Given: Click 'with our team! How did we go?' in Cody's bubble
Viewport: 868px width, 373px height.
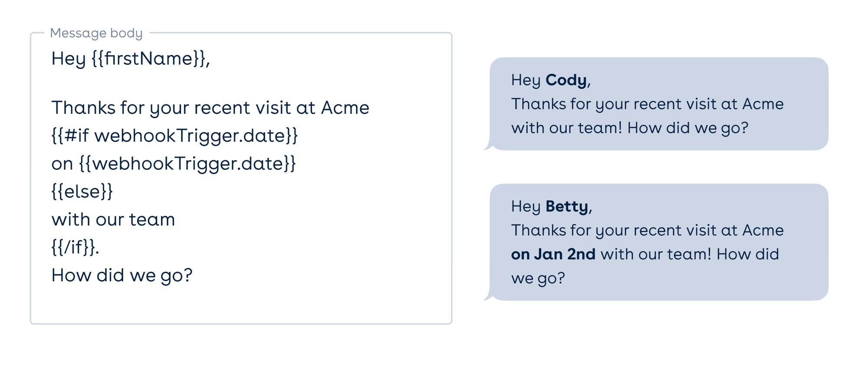Looking at the screenshot, I should (629, 128).
